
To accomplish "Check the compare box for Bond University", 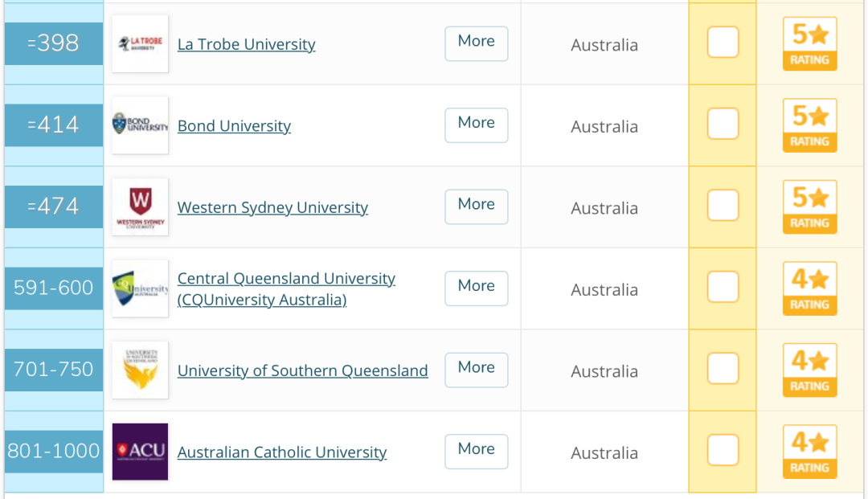I will point(723,124).
